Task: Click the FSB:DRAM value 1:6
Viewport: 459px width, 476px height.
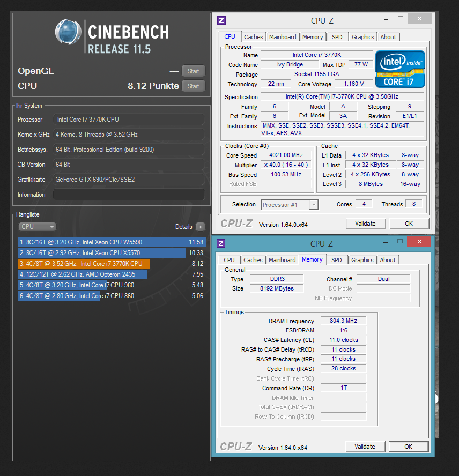Action: (x=344, y=330)
